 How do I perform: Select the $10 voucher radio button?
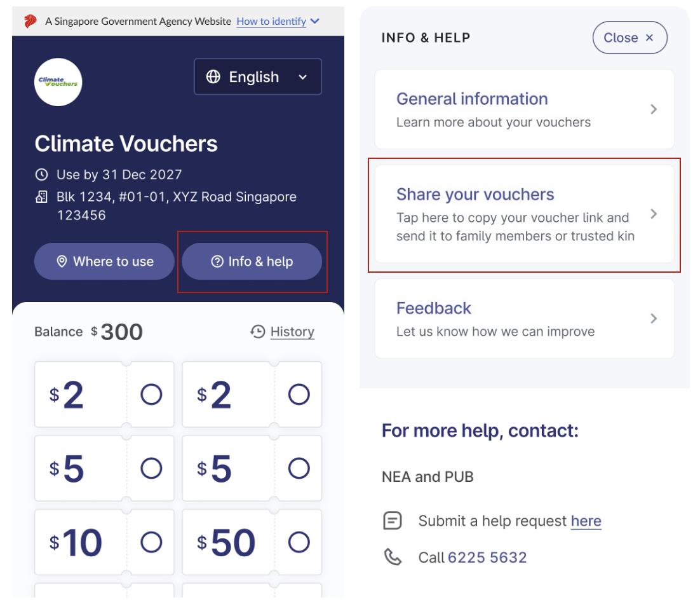pyautogui.click(x=151, y=542)
